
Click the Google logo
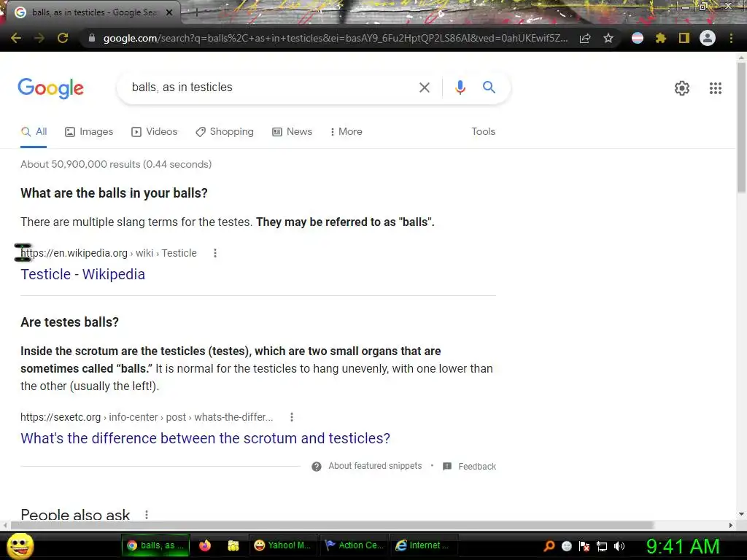click(50, 88)
